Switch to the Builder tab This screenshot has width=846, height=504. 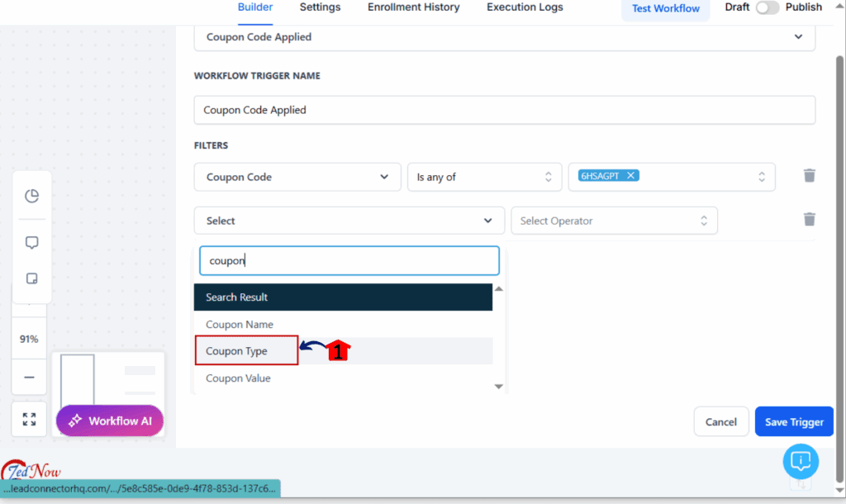(255, 7)
